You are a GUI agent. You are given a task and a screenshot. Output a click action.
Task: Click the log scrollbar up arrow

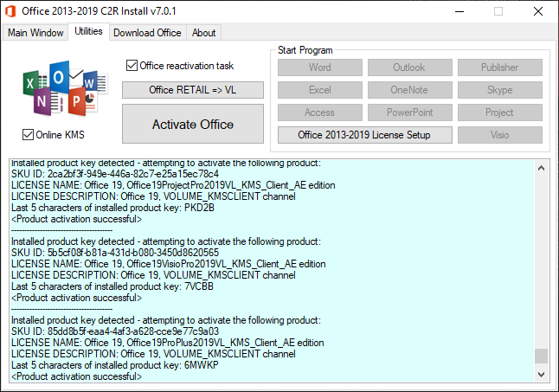[x=541, y=168]
